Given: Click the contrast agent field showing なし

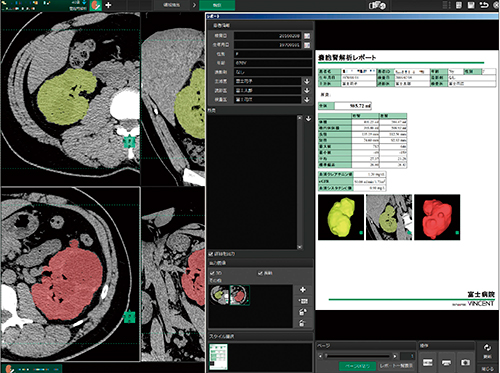Looking at the screenshot, I should 273,72.
